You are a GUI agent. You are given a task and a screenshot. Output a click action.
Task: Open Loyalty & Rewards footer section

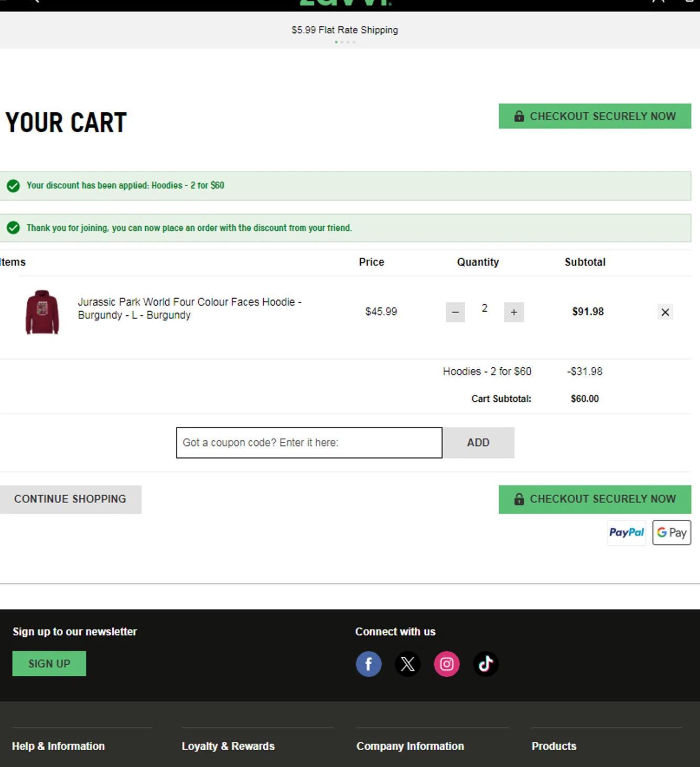coord(228,746)
